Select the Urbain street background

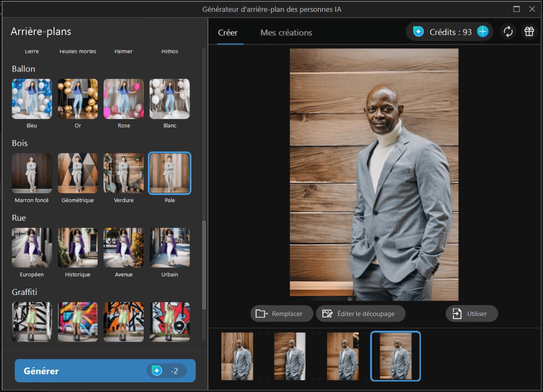169,247
